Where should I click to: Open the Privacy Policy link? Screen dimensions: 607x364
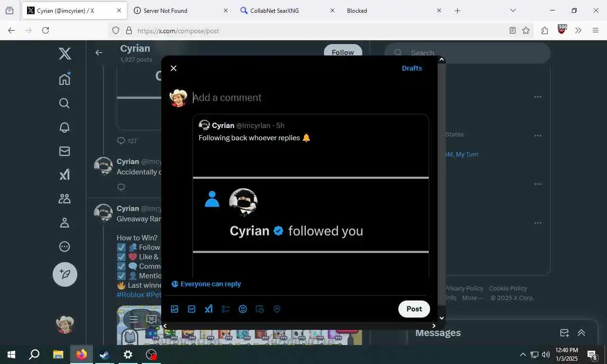point(464,288)
